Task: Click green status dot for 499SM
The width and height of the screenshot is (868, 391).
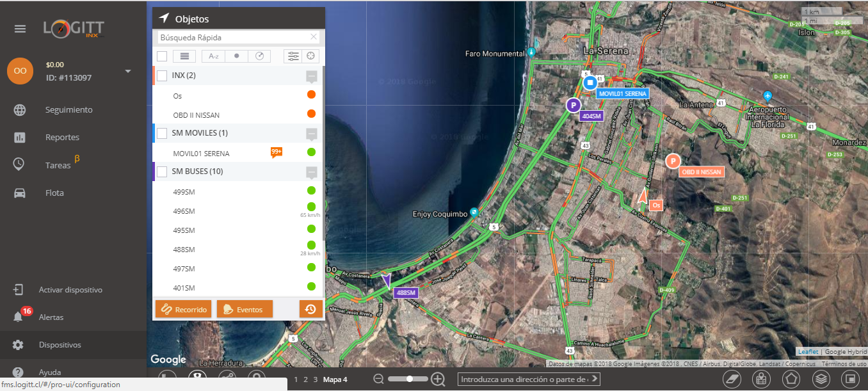Action: click(311, 190)
